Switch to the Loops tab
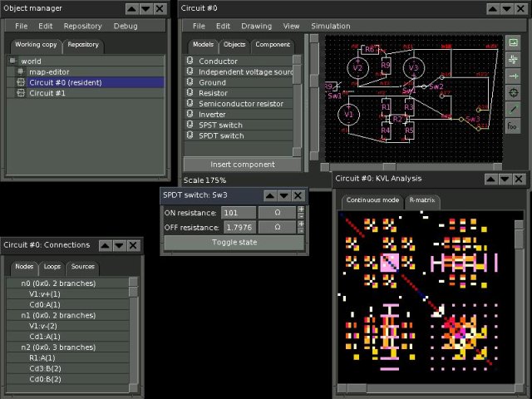Screen dimensions: 532x399 click(52, 267)
